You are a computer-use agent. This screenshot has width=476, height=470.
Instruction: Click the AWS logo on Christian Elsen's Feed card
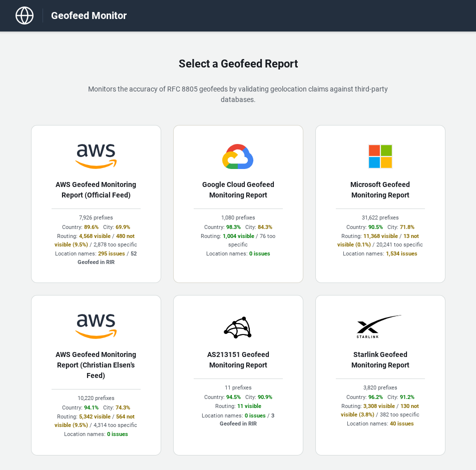tap(96, 326)
